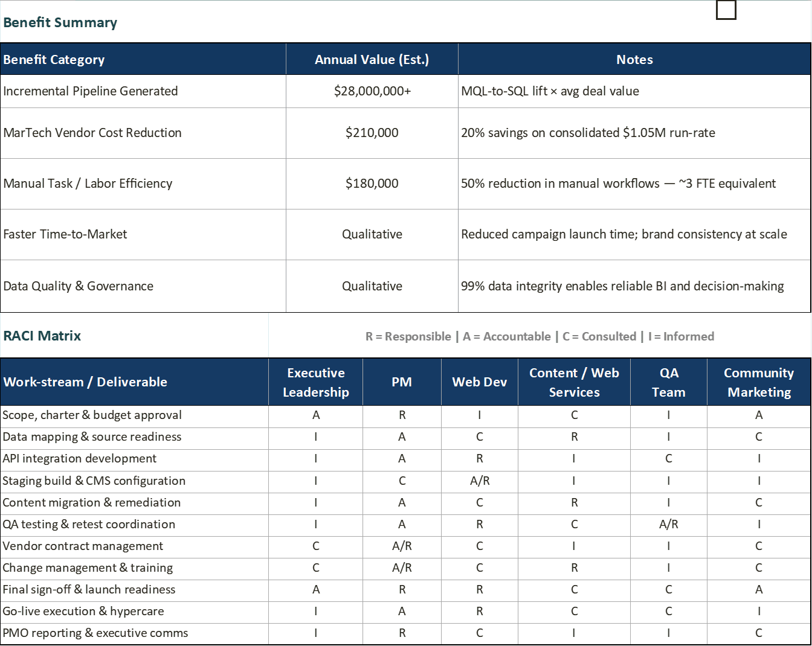Select the 50% reduction in manual workflows note
This screenshot has width=812, height=646.
point(634,184)
